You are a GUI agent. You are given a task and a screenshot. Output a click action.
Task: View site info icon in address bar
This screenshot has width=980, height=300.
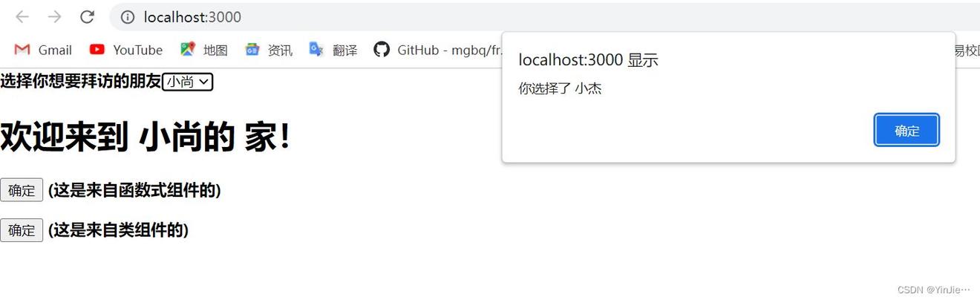tap(128, 16)
